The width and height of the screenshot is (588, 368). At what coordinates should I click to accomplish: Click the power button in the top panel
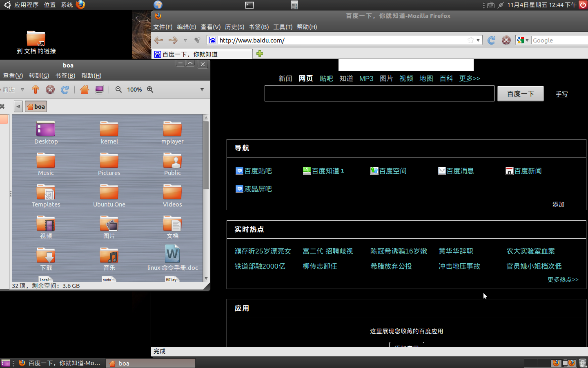pos(583,5)
